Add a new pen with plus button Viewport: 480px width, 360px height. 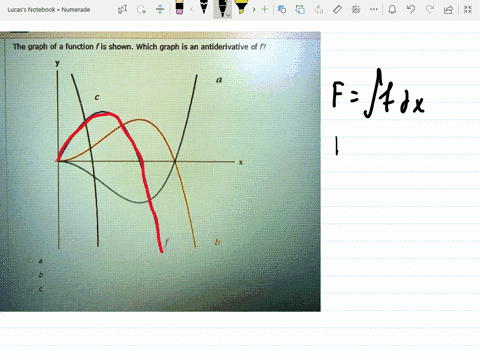tap(265, 9)
